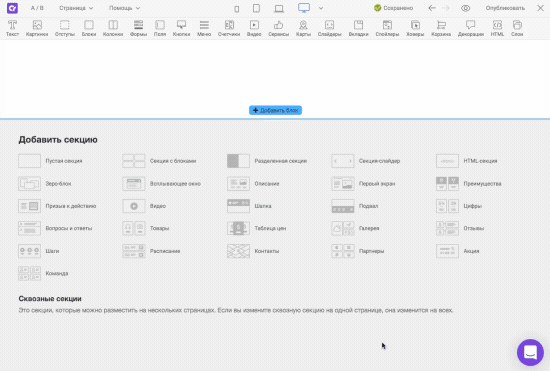This screenshot has width=550, height=371.
Task: Select the Карты toolbar tool
Action: pyautogui.click(x=303, y=28)
